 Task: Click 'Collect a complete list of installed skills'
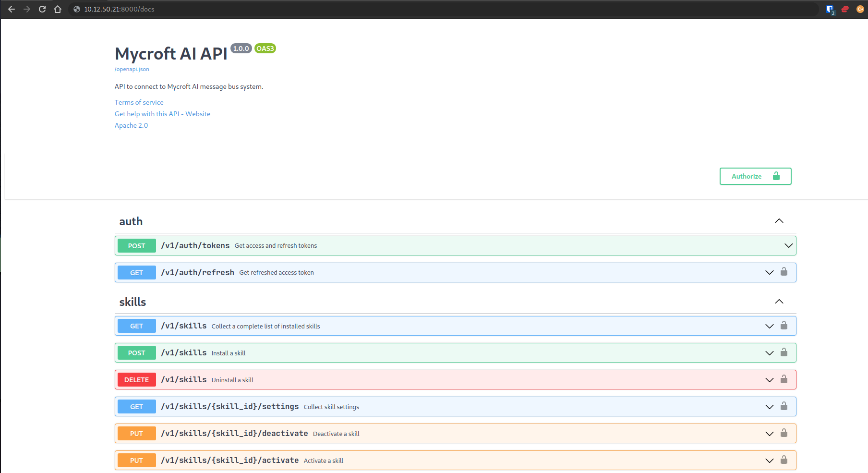click(265, 326)
